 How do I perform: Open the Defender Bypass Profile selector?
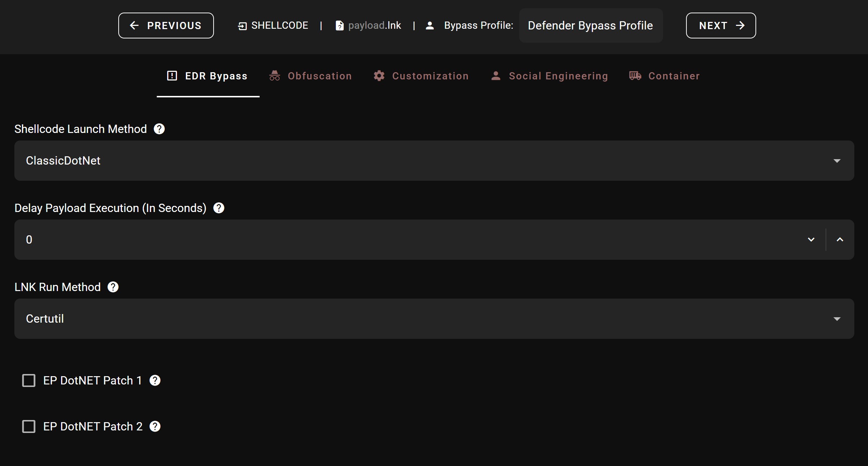(590, 26)
